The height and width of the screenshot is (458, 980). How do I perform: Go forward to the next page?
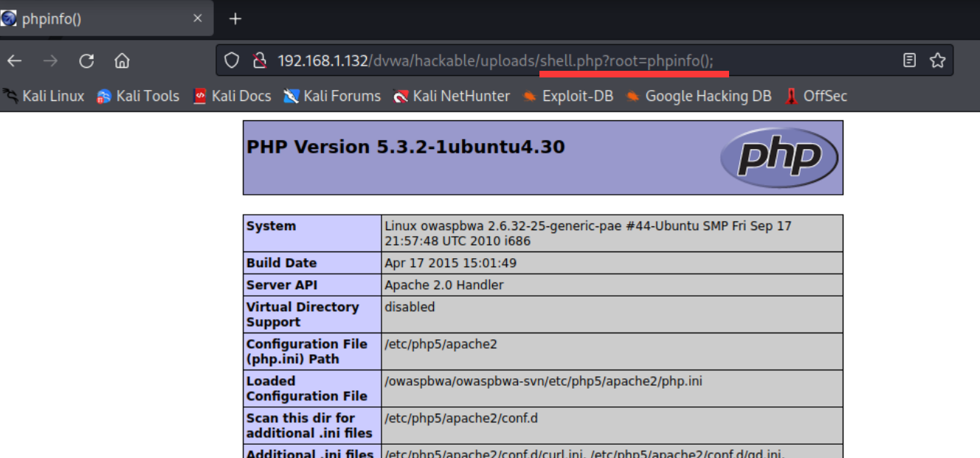(50, 60)
